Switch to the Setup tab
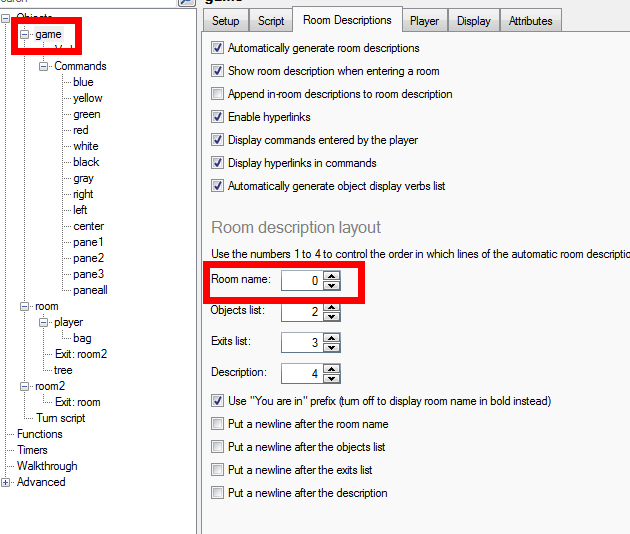630x534 pixels. point(226,20)
